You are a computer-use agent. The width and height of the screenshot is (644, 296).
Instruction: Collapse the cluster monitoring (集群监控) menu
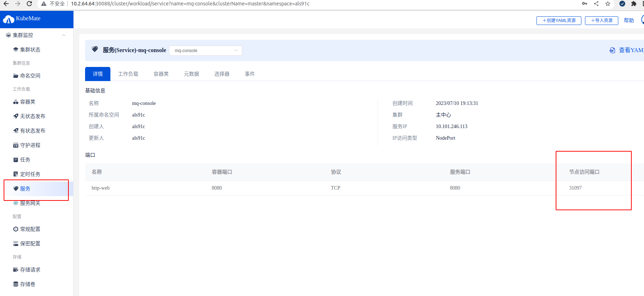coord(64,35)
